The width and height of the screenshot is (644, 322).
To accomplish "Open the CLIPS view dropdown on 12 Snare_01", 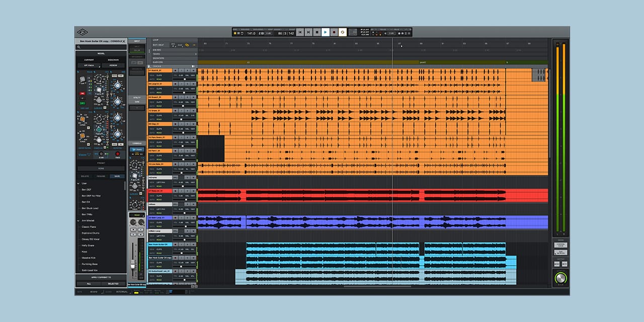I will tap(160, 115).
